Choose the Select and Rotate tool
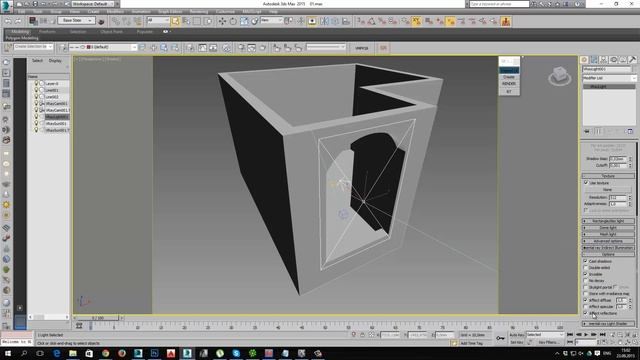Screen dimensions: 640x360 pos(233,21)
